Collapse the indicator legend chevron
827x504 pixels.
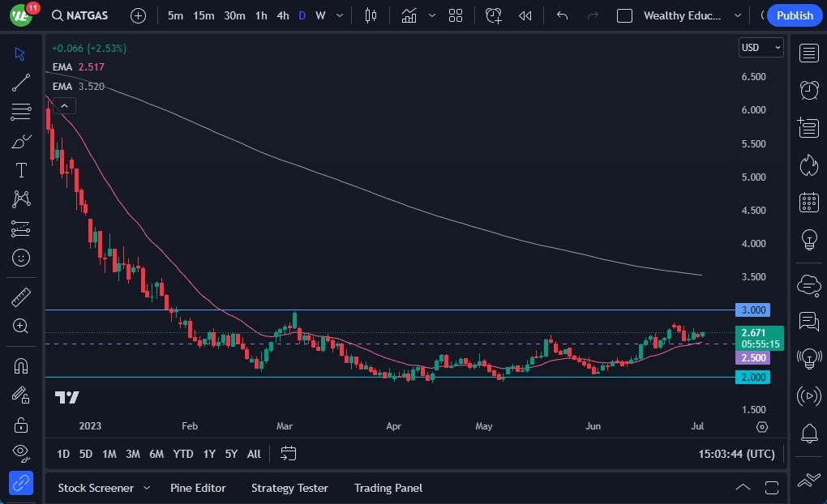coord(64,106)
